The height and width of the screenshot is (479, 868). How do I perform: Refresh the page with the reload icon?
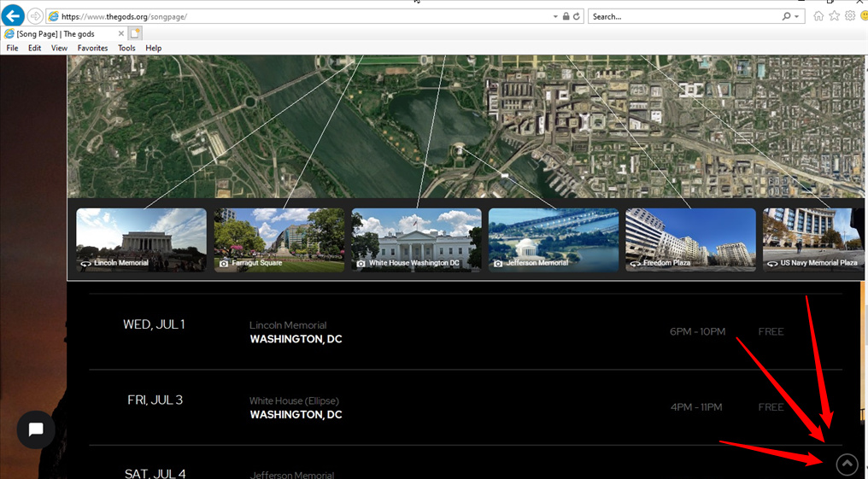tap(577, 16)
